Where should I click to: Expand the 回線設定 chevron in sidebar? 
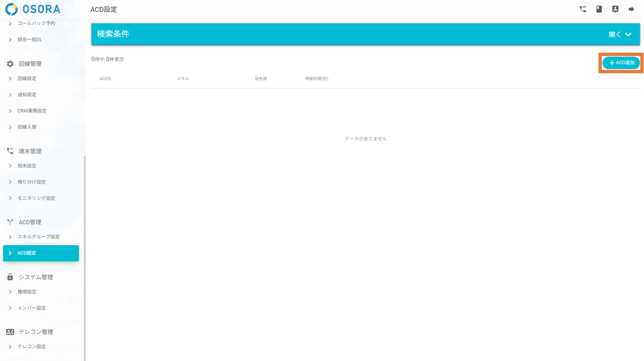point(10,79)
